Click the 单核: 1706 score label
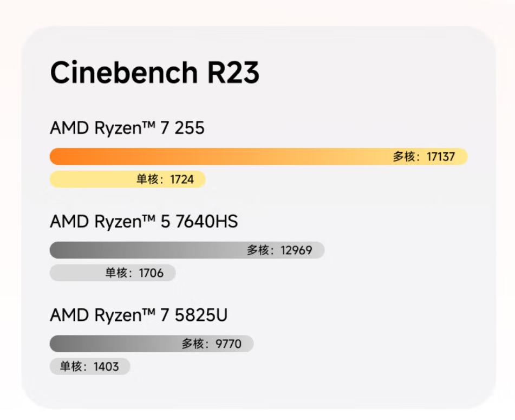The height and width of the screenshot is (420, 515). (x=134, y=273)
